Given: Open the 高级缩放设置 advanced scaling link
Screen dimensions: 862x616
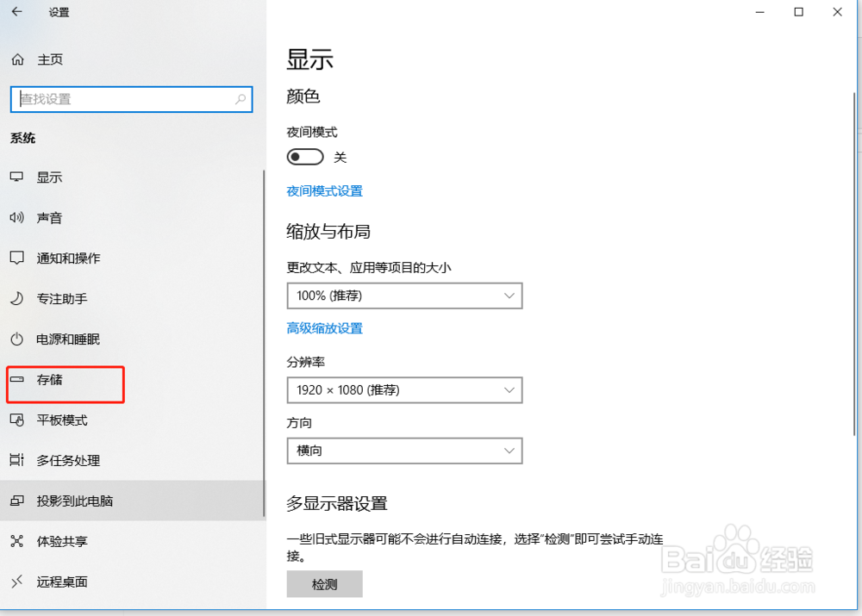Looking at the screenshot, I should click(x=324, y=328).
